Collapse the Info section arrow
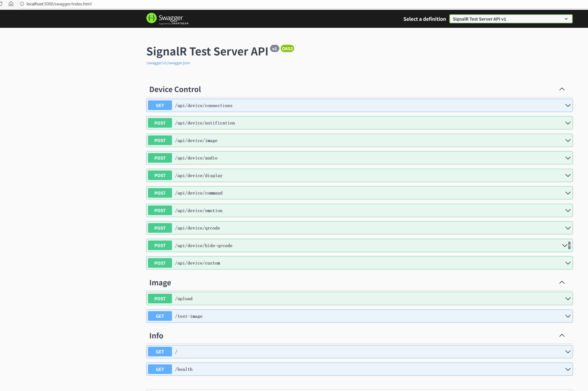 point(562,336)
